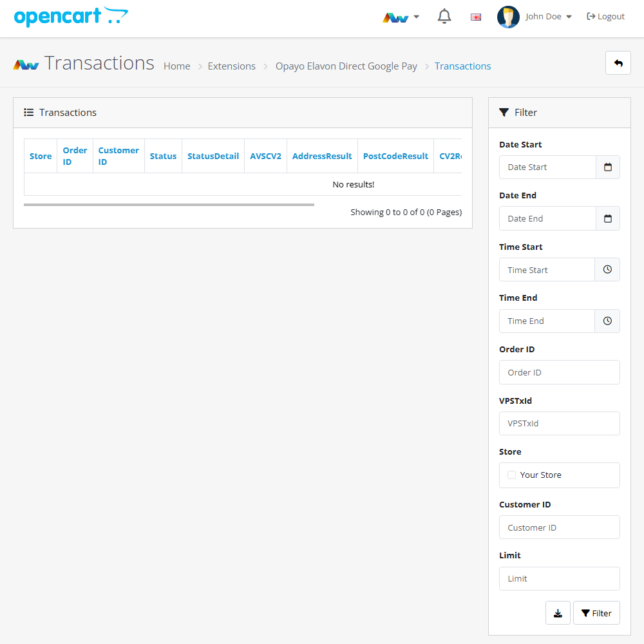The height and width of the screenshot is (644, 644).
Task: Open the Time Start clock picker
Action: coord(607,270)
